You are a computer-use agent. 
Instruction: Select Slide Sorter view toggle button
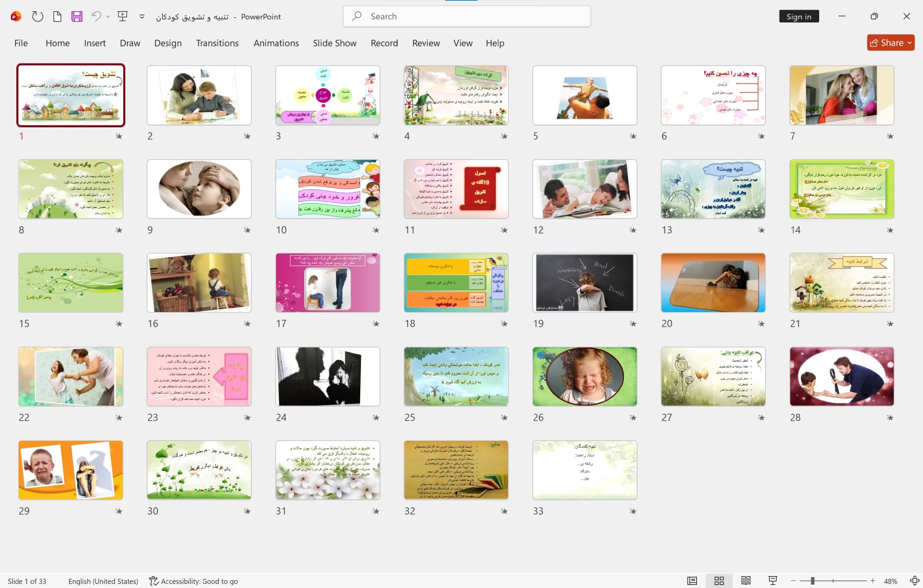coord(719,581)
